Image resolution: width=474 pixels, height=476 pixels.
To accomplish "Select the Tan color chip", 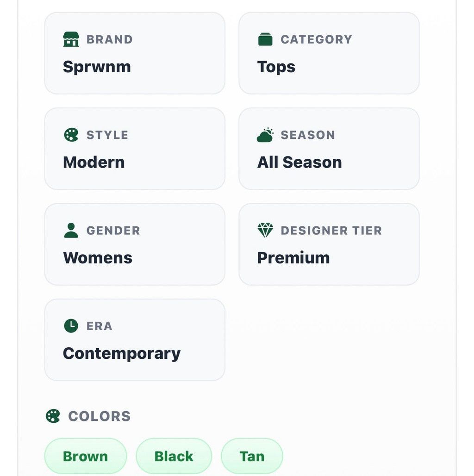I will click(252, 456).
